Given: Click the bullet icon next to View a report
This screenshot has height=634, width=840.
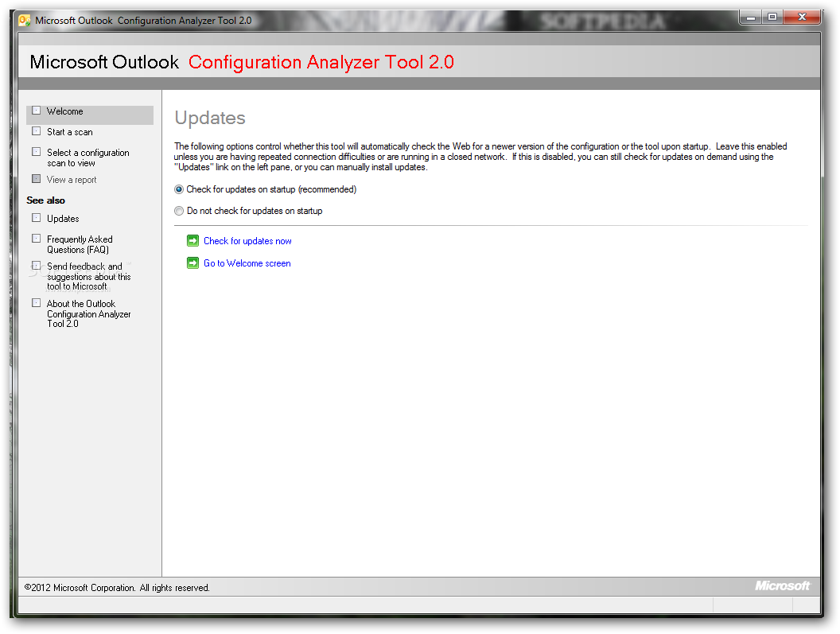Looking at the screenshot, I should click(x=37, y=178).
